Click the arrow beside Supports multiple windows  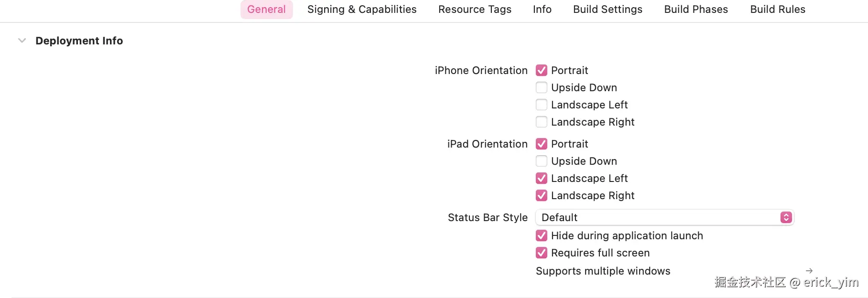[x=809, y=271]
